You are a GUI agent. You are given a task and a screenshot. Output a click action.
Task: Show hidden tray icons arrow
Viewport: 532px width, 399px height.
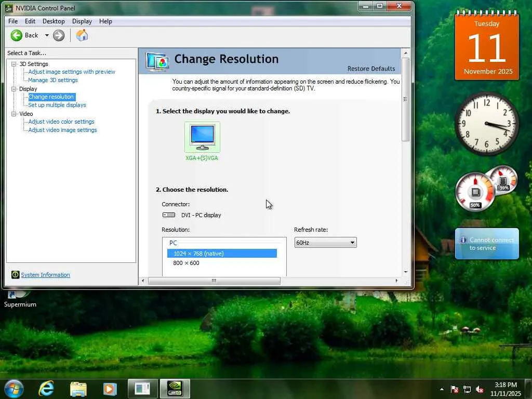[442, 389]
